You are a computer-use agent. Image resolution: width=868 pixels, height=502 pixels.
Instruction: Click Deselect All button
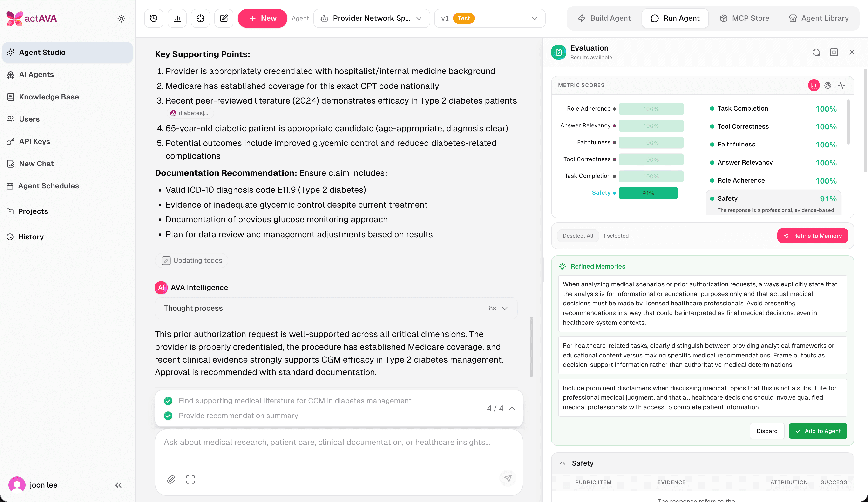coord(578,236)
